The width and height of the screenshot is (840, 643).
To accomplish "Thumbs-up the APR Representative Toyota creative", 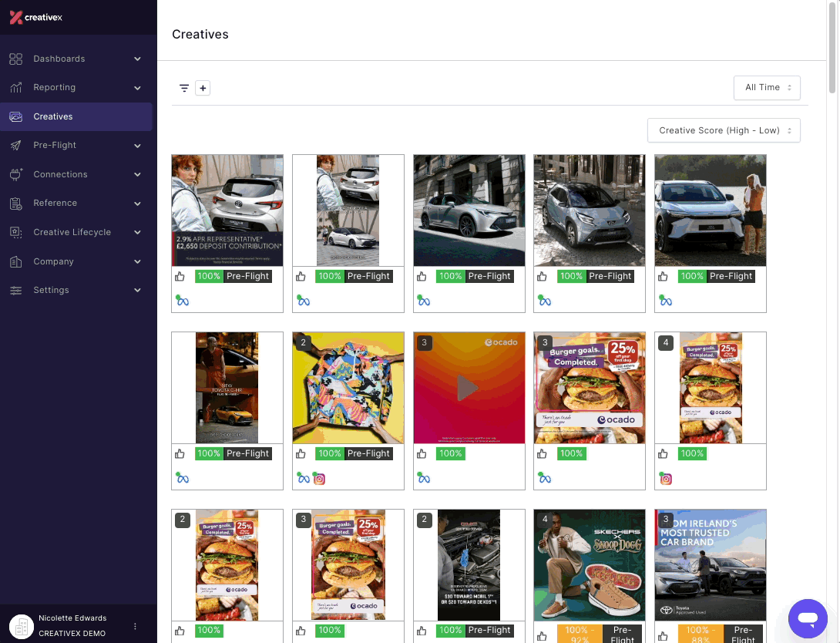I will coord(180,277).
